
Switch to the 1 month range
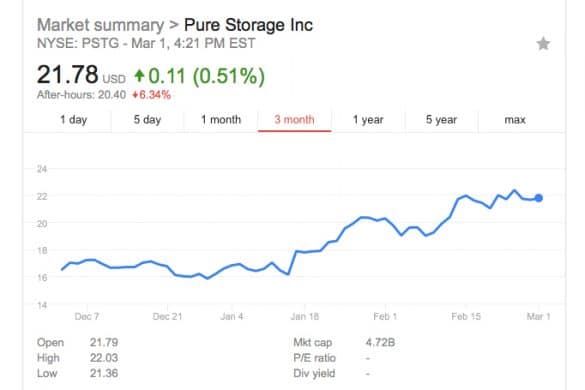click(x=221, y=120)
